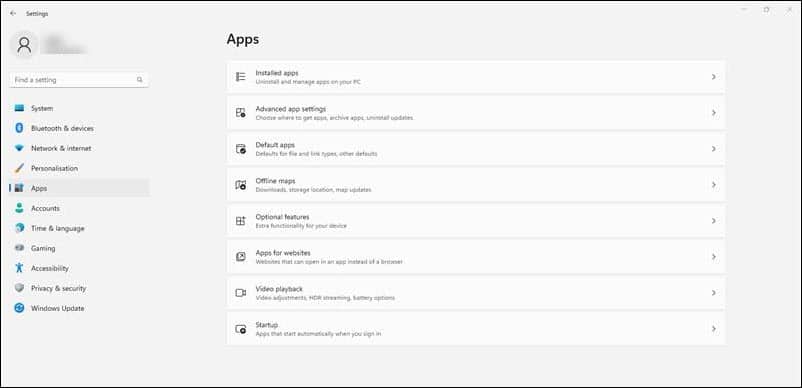Click the Apps for websites icon
The width and height of the screenshot is (802, 388).
pyautogui.click(x=240, y=257)
